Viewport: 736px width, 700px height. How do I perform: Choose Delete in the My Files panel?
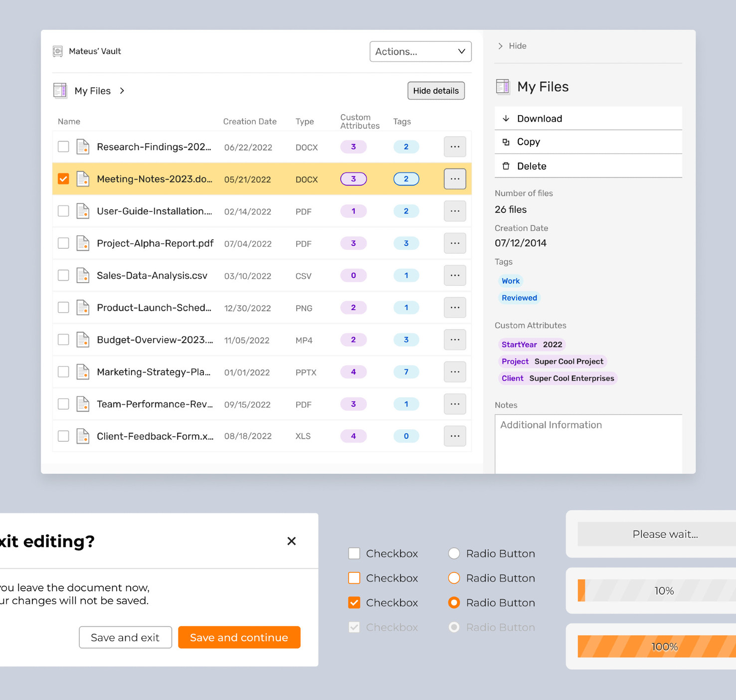pyautogui.click(x=588, y=166)
